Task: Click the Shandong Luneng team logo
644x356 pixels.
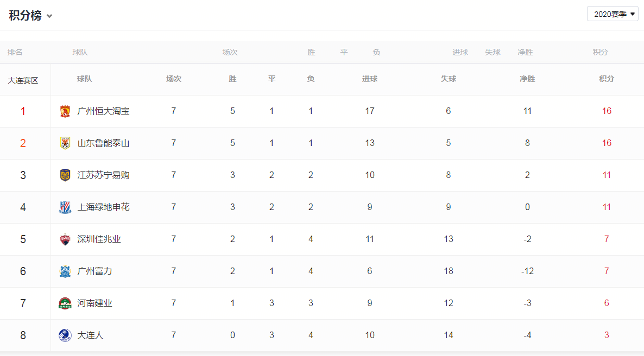Action: click(x=65, y=143)
